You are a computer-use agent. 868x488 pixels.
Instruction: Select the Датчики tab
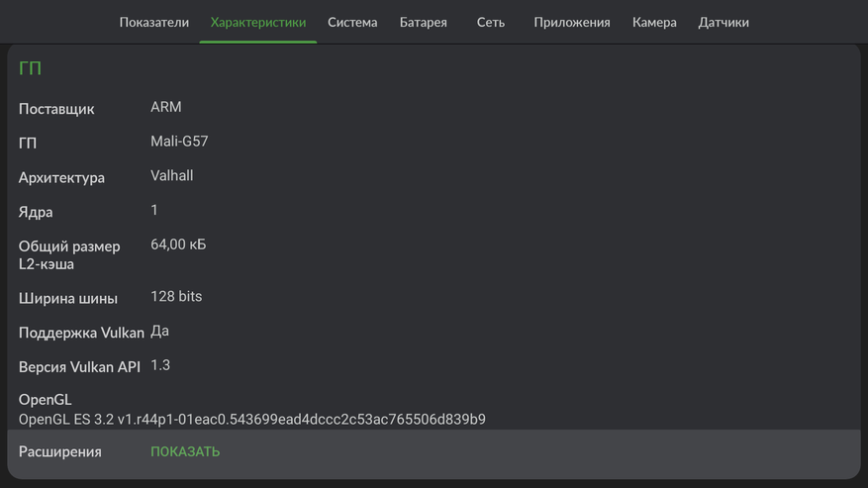click(x=723, y=22)
